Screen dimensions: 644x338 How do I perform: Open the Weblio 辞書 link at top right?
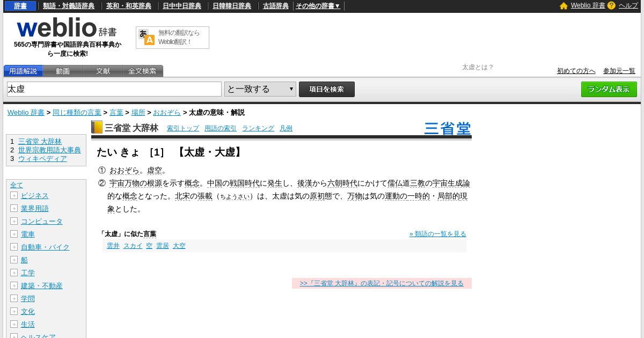pos(588,5)
